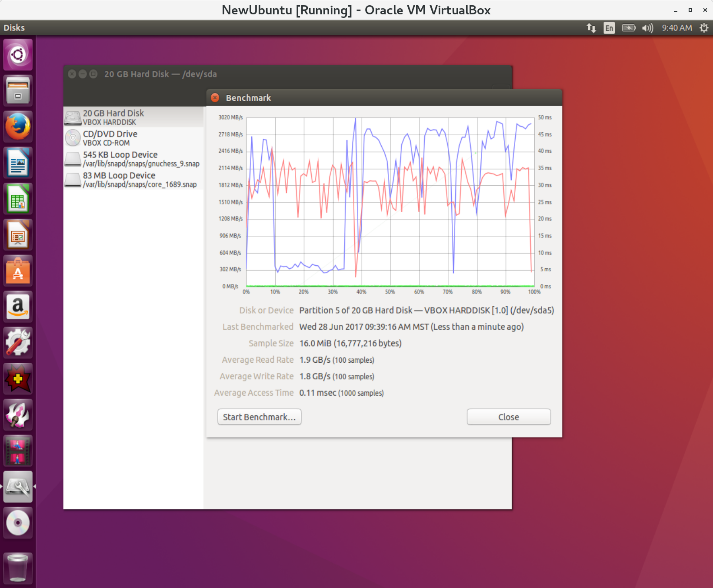Open the CD disc icon in launcher
Image resolution: width=713 pixels, height=588 pixels.
pos(18,523)
